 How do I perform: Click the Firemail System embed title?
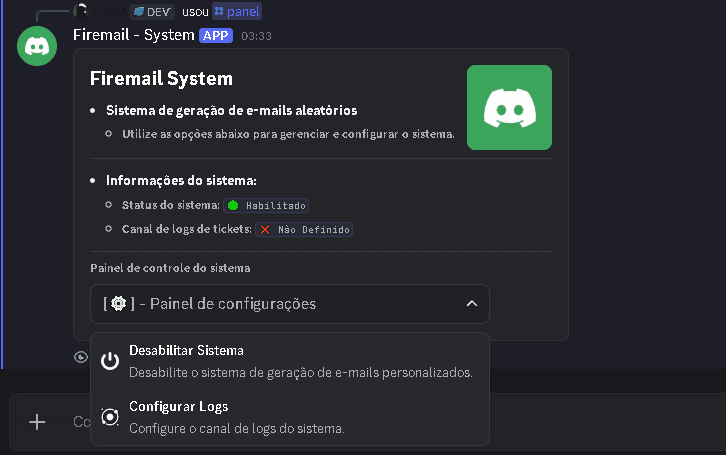coord(161,78)
